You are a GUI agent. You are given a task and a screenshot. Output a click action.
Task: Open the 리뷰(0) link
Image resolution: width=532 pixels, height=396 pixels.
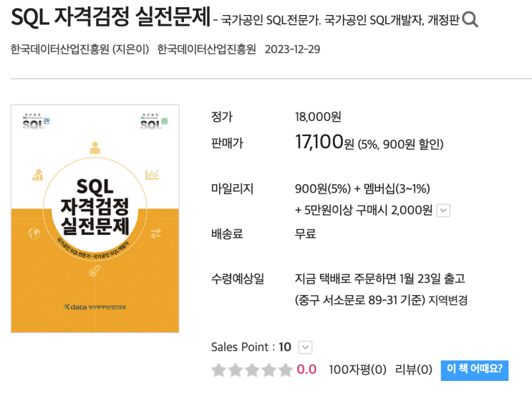tap(414, 370)
